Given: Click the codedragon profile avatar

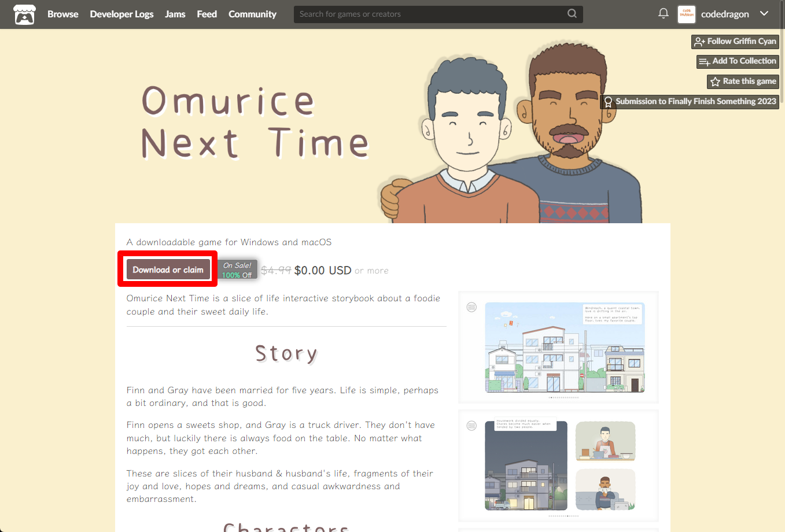Looking at the screenshot, I should pyautogui.click(x=687, y=14).
